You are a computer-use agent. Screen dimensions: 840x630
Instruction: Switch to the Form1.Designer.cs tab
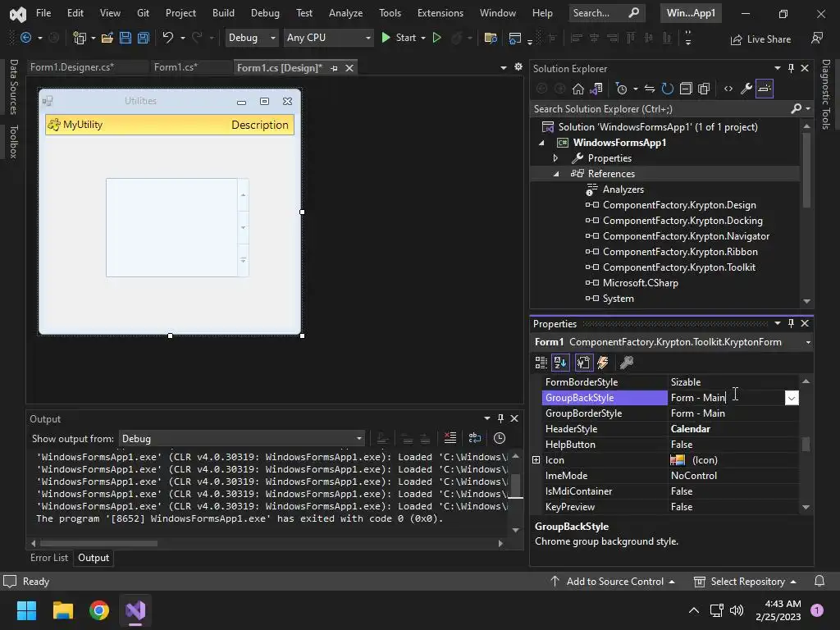(71, 67)
